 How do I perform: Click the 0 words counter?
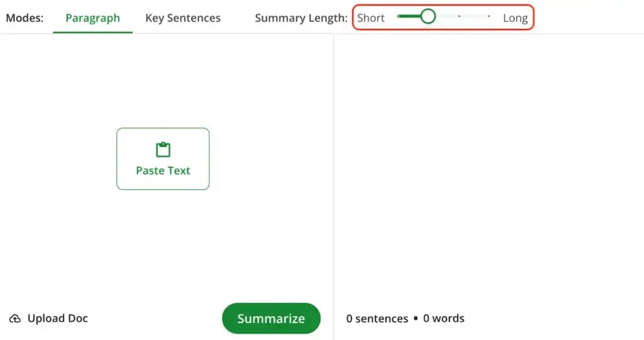[x=443, y=319]
